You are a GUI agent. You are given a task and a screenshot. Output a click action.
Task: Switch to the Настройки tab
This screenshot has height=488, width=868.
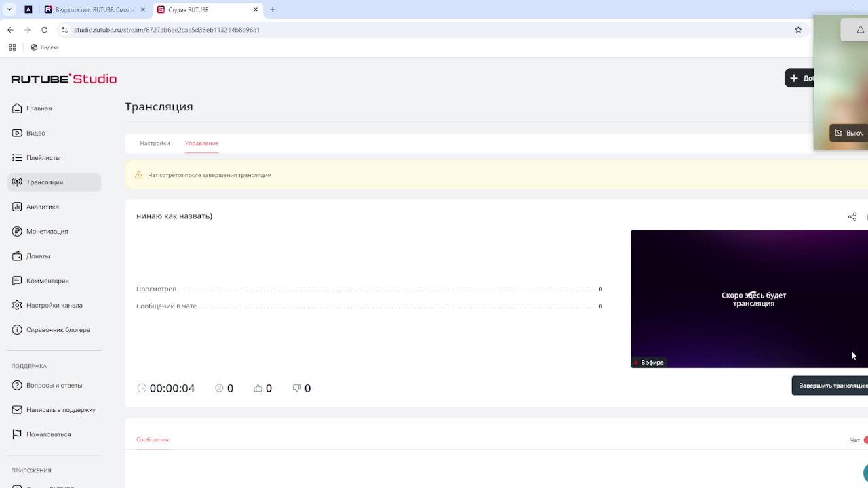(x=155, y=143)
